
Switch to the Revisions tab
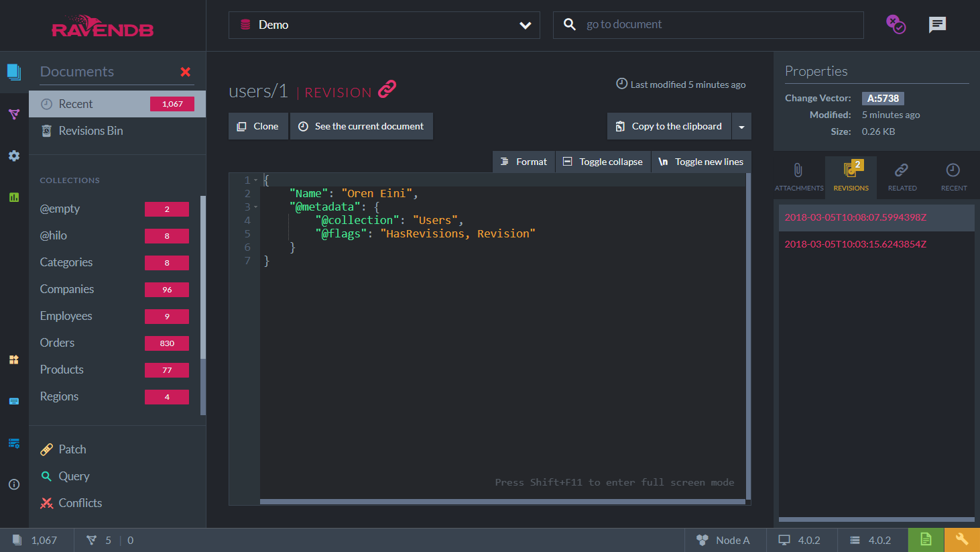pyautogui.click(x=851, y=177)
